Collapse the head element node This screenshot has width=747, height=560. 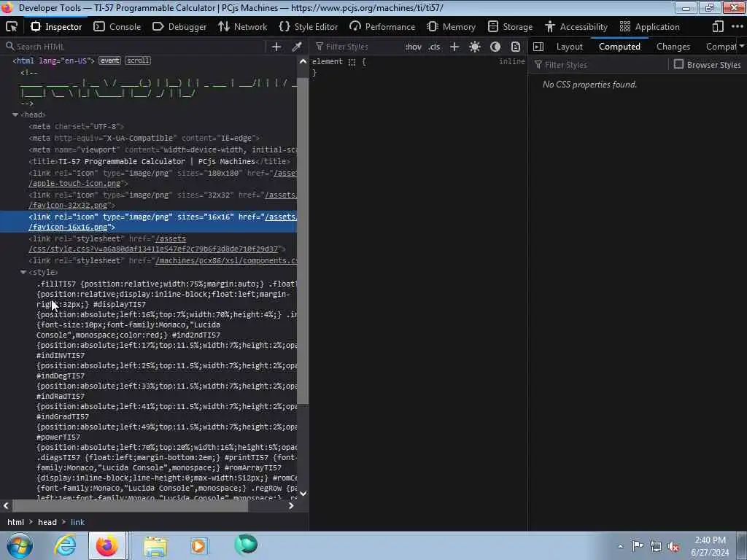15,114
